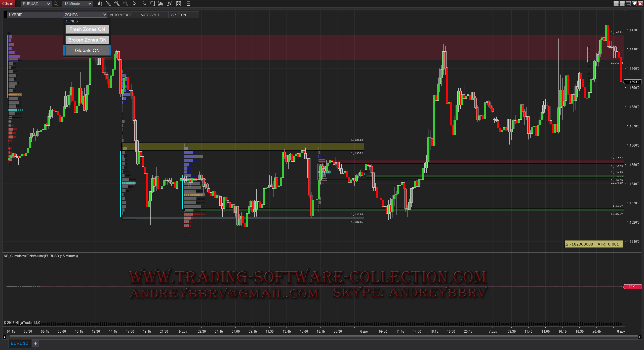This screenshot has width=644, height=350.
Task: Open the Data Box icon
Action: pyautogui.click(x=143, y=4)
